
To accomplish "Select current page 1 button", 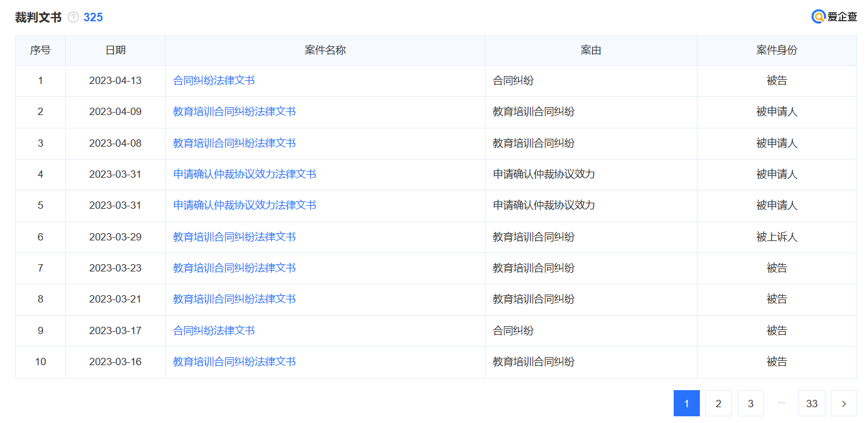I will point(686,404).
